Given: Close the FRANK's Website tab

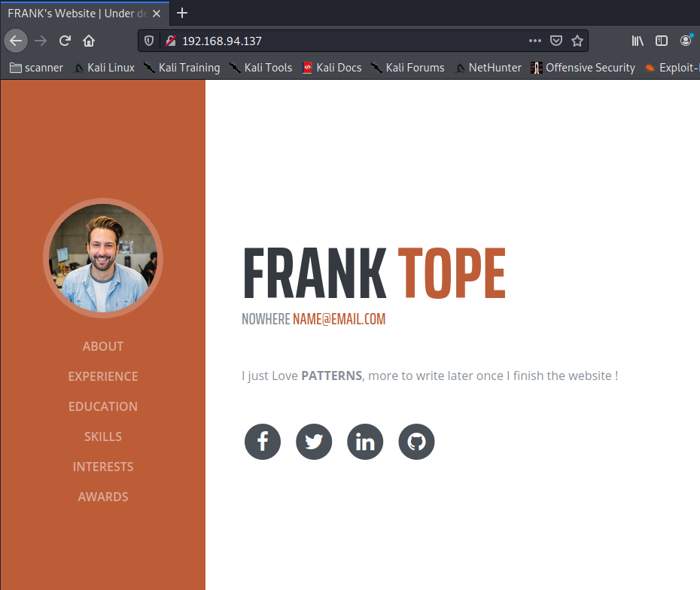Looking at the screenshot, I should pos(157,14).
